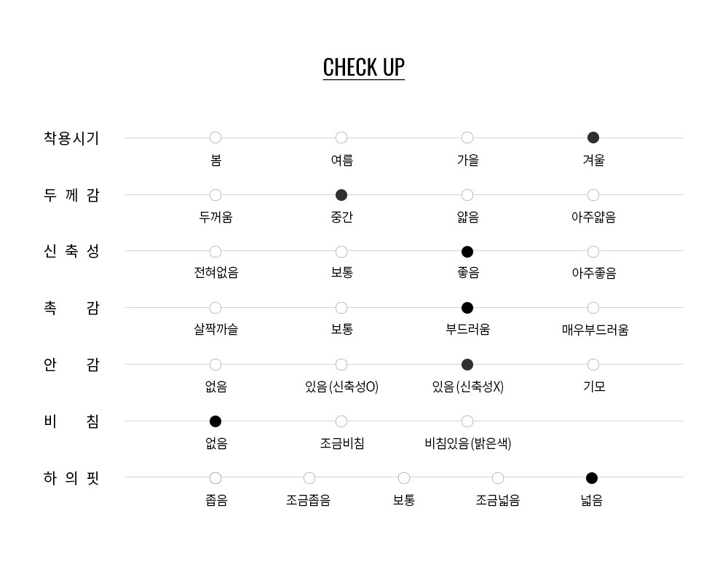Choose the 아주얇음 thickness dot

tap(593, 195)
